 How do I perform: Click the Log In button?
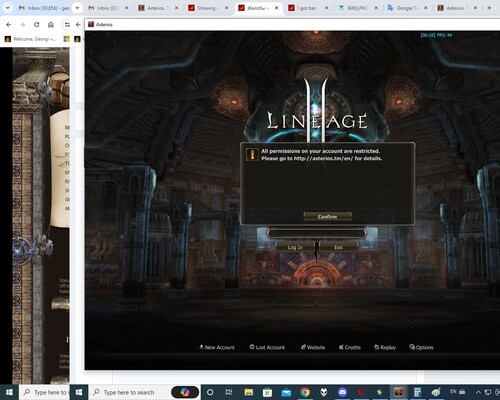pos(295,247)
